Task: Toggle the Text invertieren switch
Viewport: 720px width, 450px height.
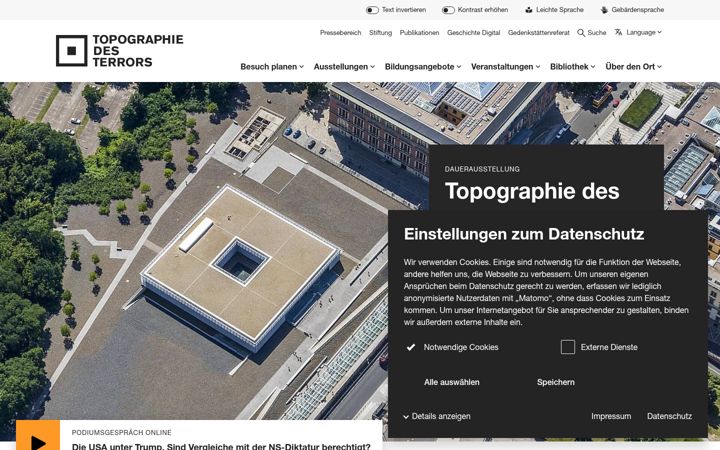Action: tap(372, 10)
